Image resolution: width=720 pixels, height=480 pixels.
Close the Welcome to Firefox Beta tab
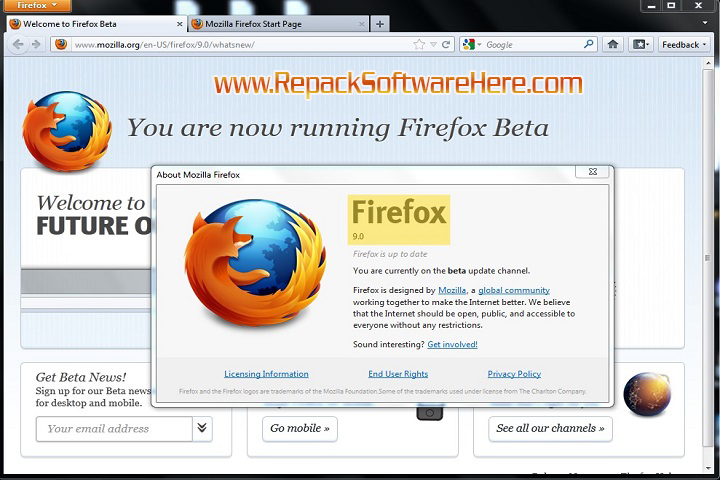(180, 24)
